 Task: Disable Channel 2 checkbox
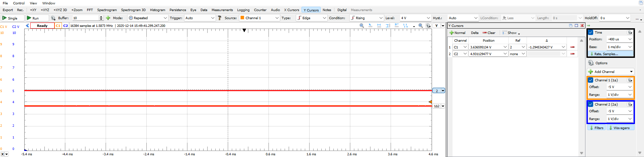(591, 105)
